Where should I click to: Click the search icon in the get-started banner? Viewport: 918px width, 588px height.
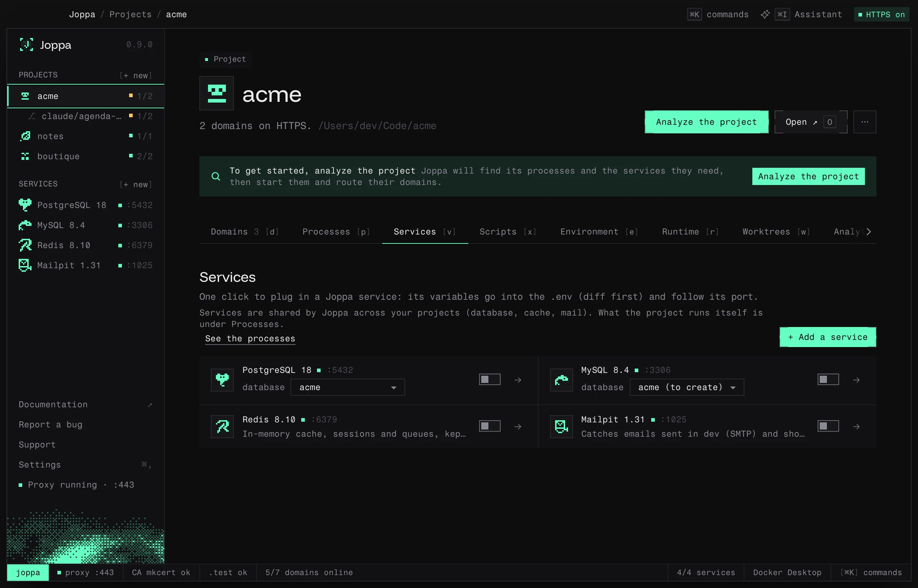pyautogui.click(x=216, y=176)
